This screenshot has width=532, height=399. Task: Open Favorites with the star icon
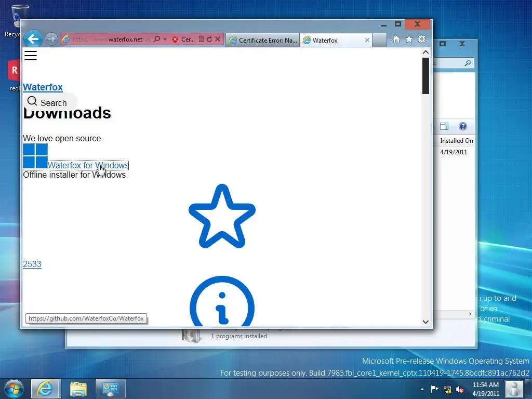(409, 39)
